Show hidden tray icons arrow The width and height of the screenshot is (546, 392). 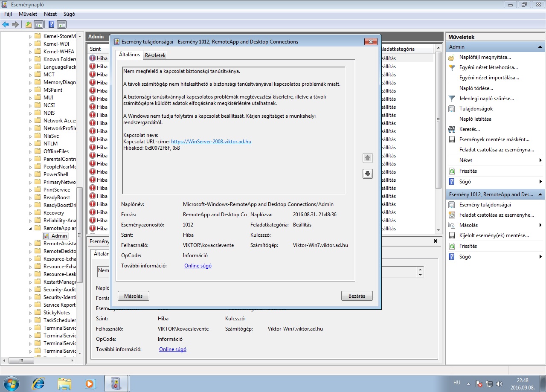click(469, 384)
